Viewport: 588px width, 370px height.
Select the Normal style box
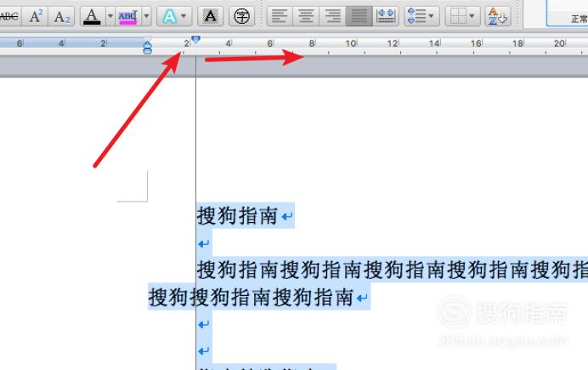[x=568, y=14]
